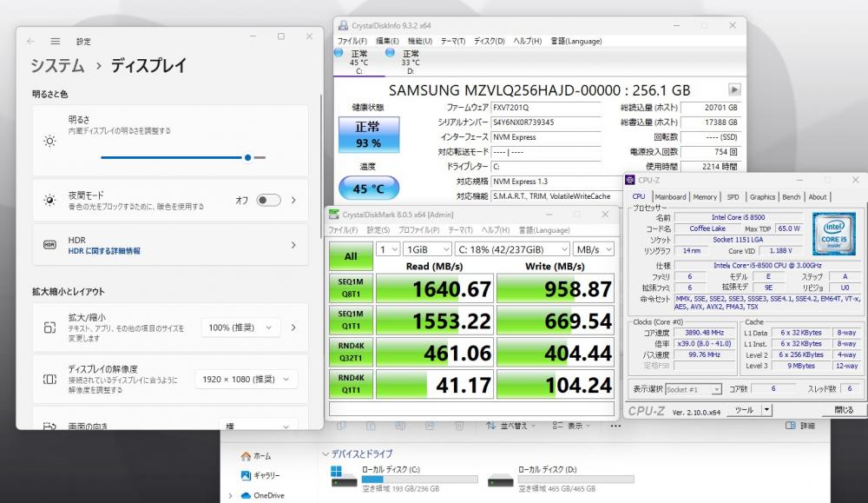Image resolution: width=868 pixels, height=503 pixels.
Task: Click the CrystalDiskMark title bar app icon
Action: click(x=334, y=215)
